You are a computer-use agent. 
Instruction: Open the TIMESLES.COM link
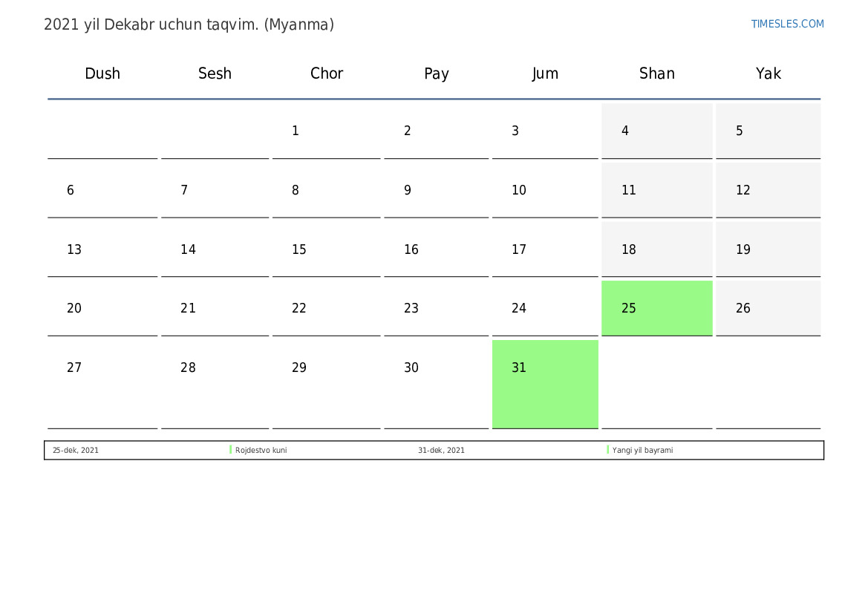point(787,24)
